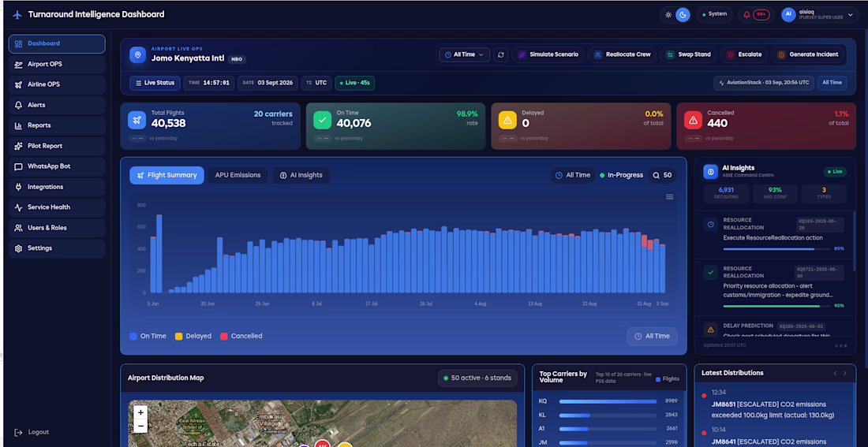Click the AI Insights panel icon
The width and height of the screenshot is (868, 447).
click(711, 172)
